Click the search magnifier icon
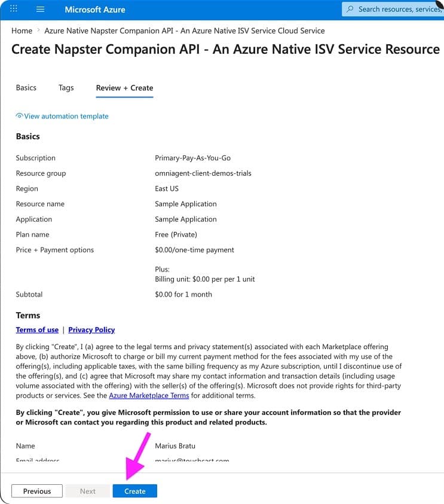 (350, 9)
